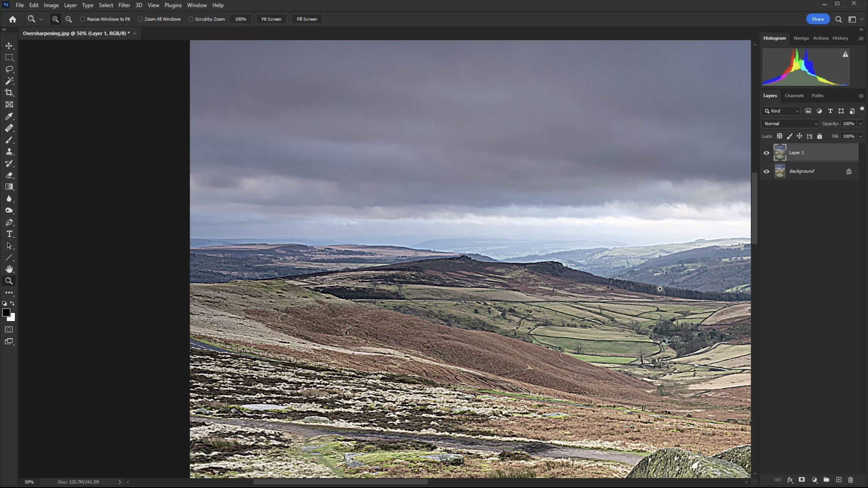The image size is (868, 488).
Task: Enable Scrubby Zoom
Action: coord(190,19)
